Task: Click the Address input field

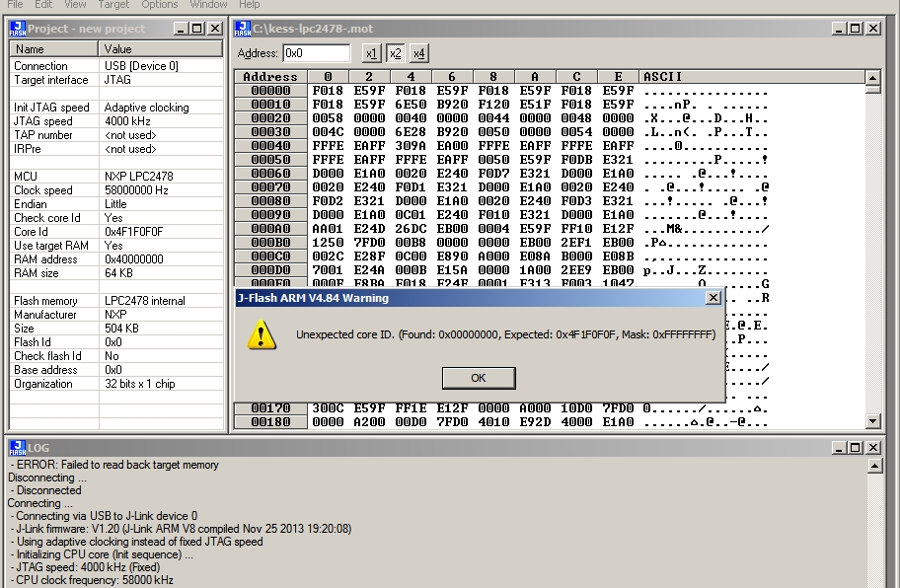Action: [x=316, y=53]
